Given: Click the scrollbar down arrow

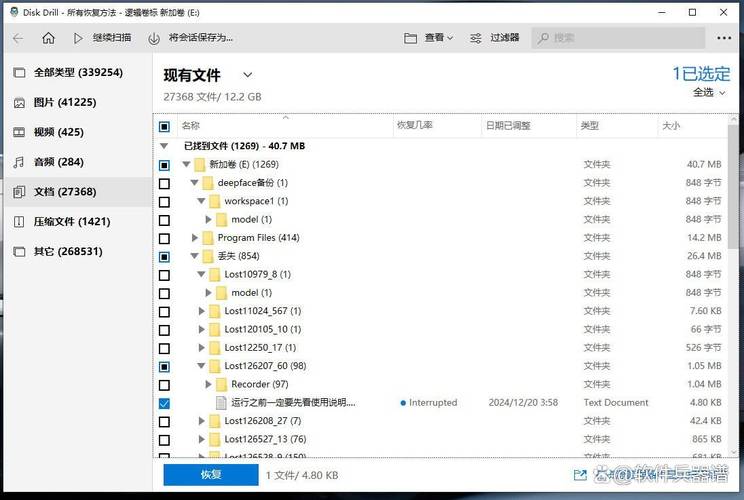Looking at the screenshot, I should [x=734, y=452].
